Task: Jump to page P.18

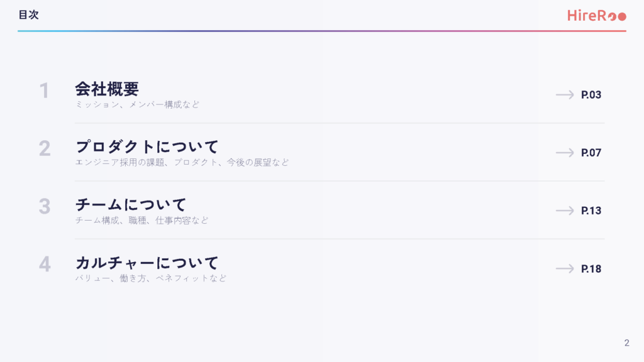Action: 591,268
